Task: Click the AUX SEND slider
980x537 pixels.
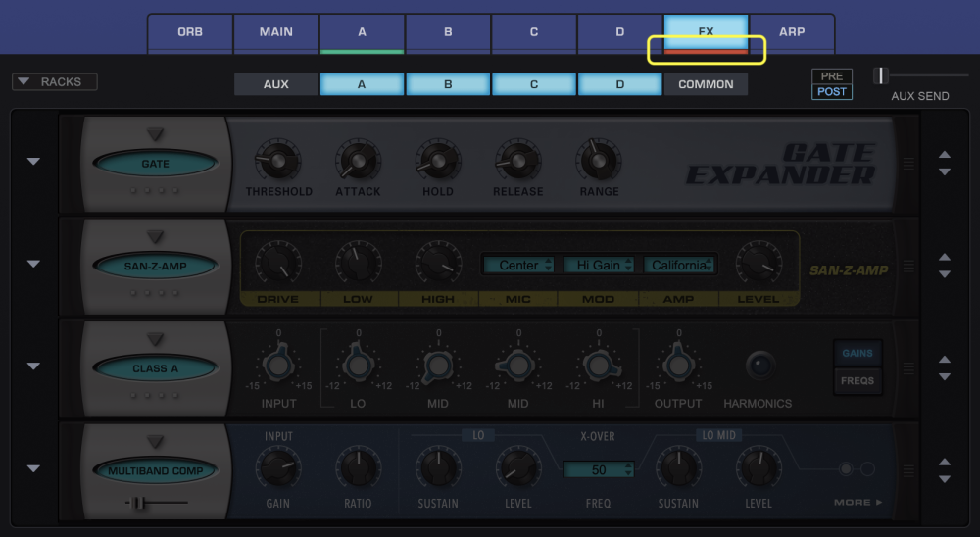Action: [921, 75]
